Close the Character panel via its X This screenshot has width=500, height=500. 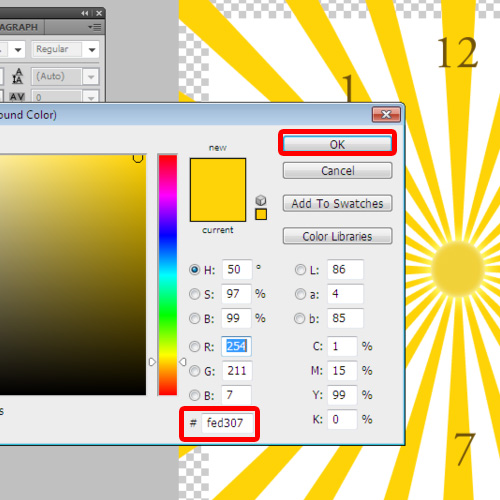click(x=99, y=13)
